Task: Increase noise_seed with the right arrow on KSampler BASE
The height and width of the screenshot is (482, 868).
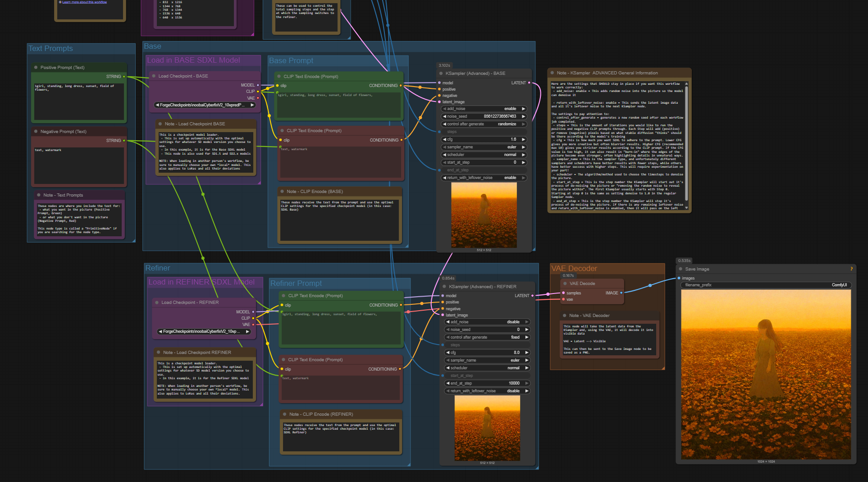Action: (x=523, y=116)
